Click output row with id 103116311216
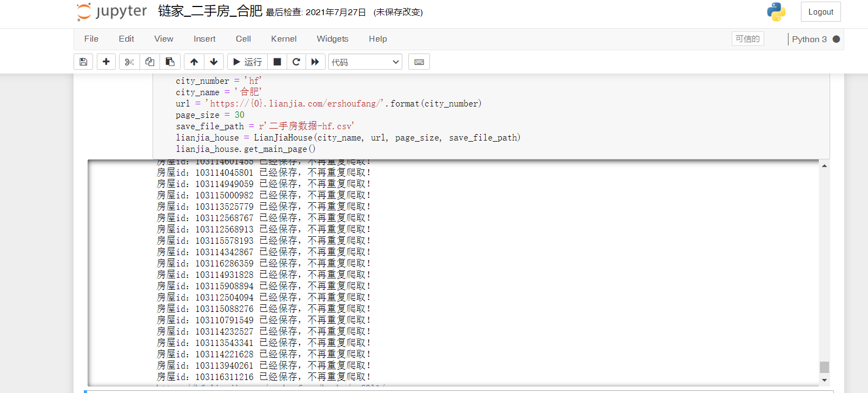Viewport: 868px width, 393px height. [x=264, y=377]
